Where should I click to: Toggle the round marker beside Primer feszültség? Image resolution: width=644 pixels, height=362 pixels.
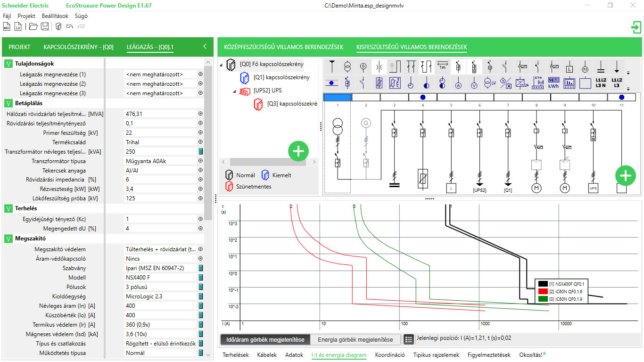(x=200, y=133)
